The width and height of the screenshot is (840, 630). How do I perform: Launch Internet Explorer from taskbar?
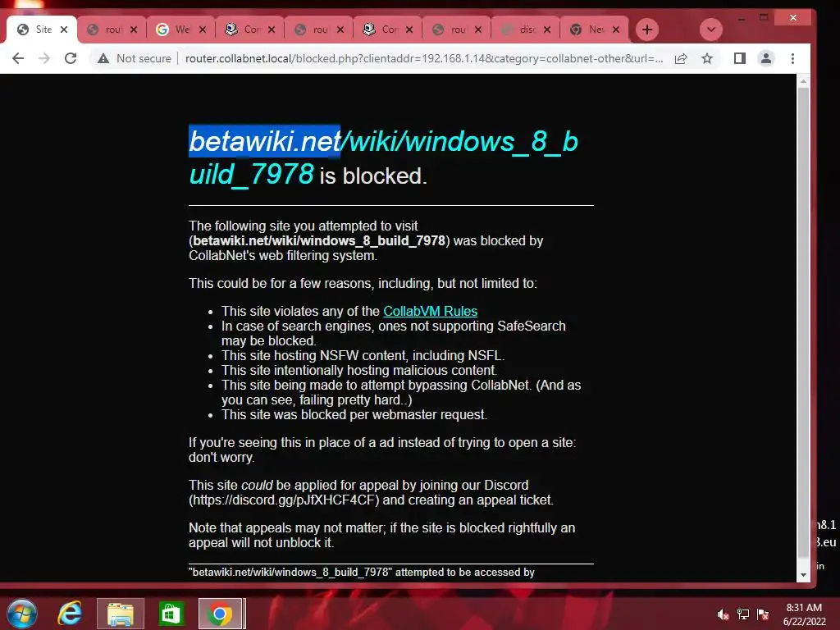pos(71,614)
